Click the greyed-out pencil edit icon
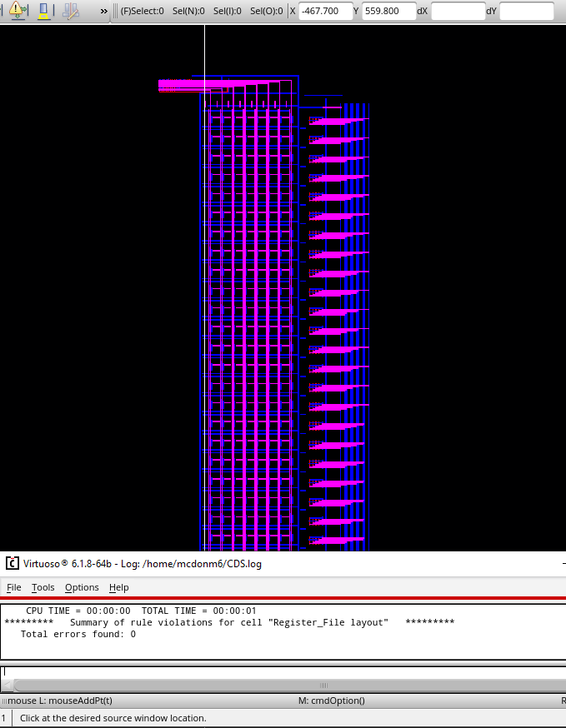566x728 pixels. pyautogui.click(x=71, y=11)
